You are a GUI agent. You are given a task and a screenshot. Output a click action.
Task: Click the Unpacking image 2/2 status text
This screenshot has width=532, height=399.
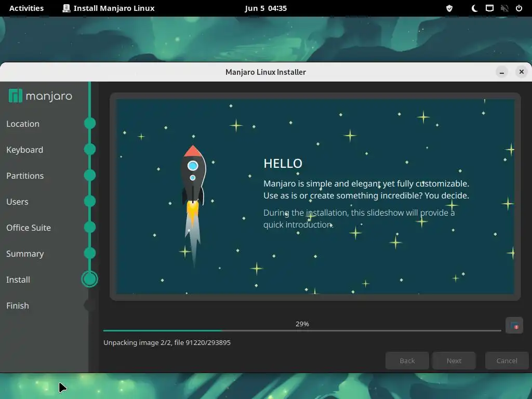pos(167,343)
